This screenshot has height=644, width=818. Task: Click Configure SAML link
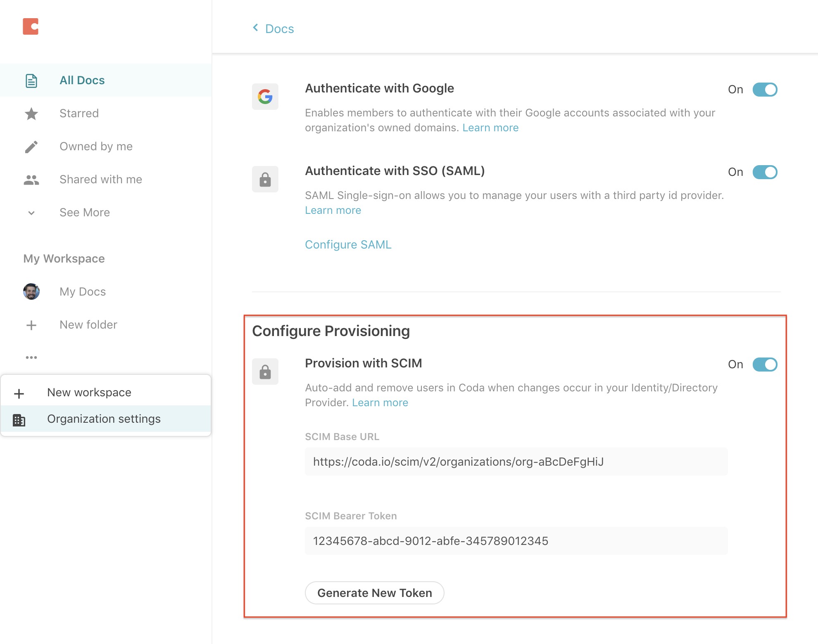tap(348, 244)
